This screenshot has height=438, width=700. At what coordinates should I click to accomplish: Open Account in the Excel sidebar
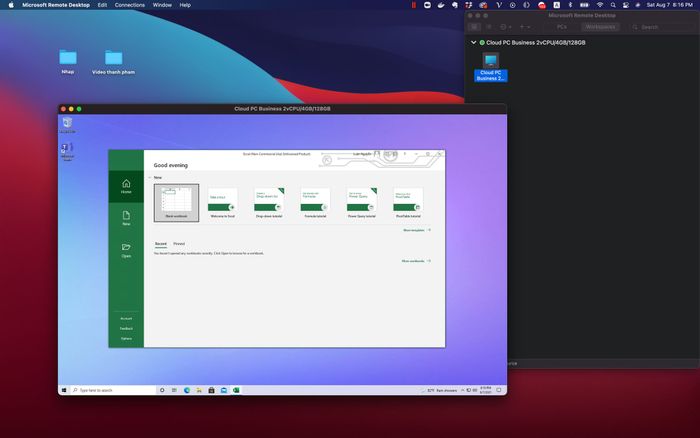tap(126, 318)
